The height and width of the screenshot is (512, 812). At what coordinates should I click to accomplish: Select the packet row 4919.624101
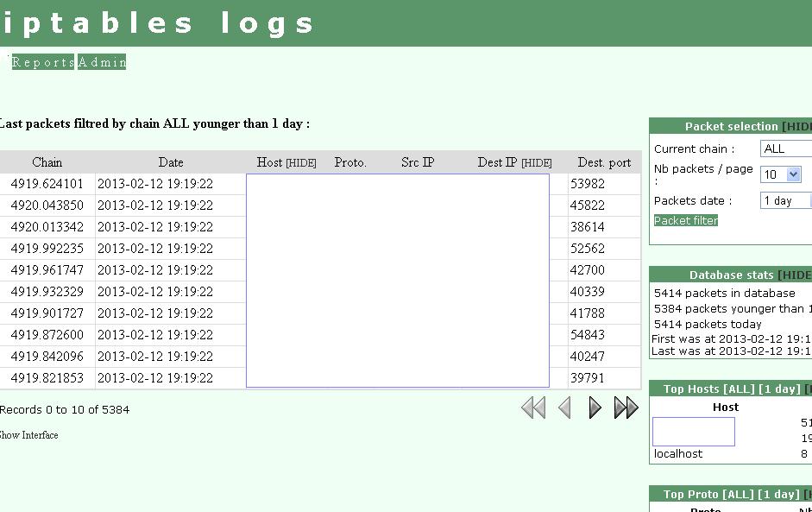[x=47, y=184]
